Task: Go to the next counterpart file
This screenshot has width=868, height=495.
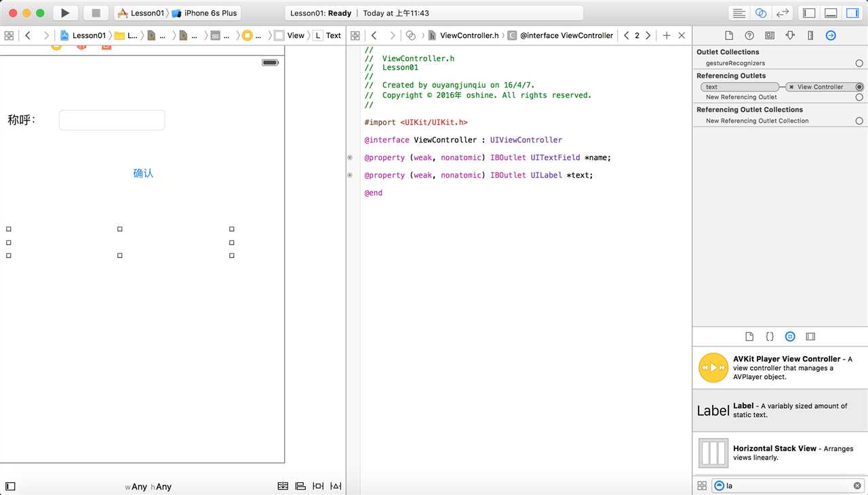Action: [648, 35]
